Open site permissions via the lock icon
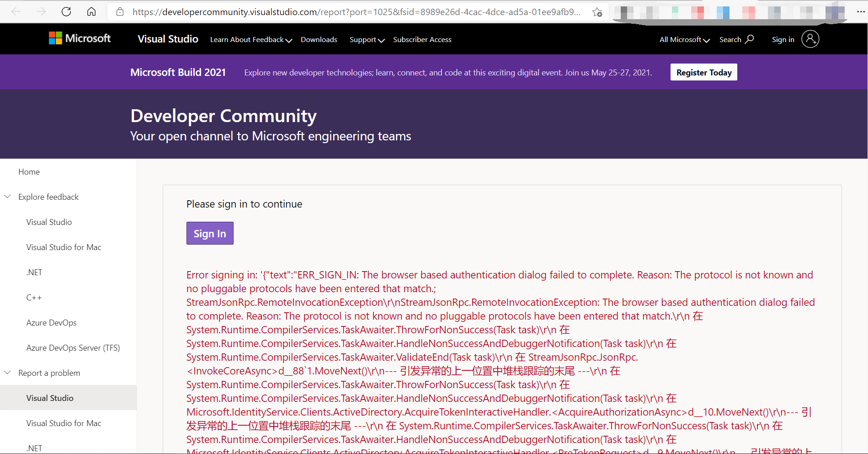This screenshot has height=454, width=868. click(x=119, y=11)
